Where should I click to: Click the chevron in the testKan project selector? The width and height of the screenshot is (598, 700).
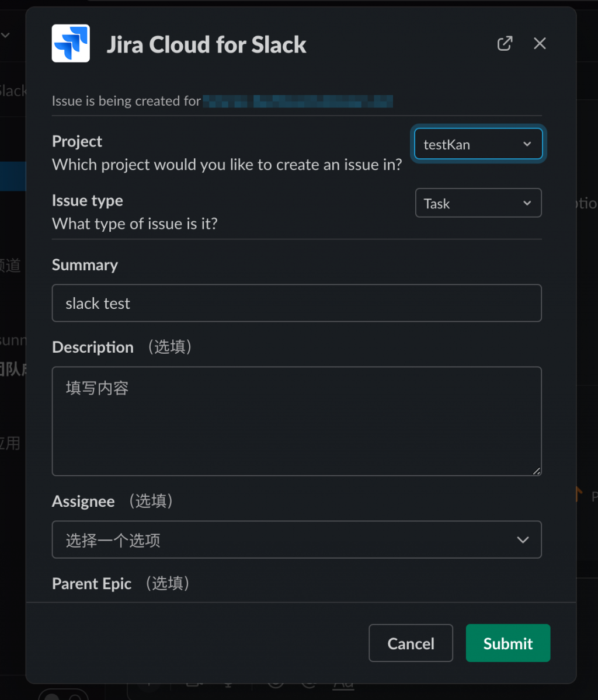point(527,144)
